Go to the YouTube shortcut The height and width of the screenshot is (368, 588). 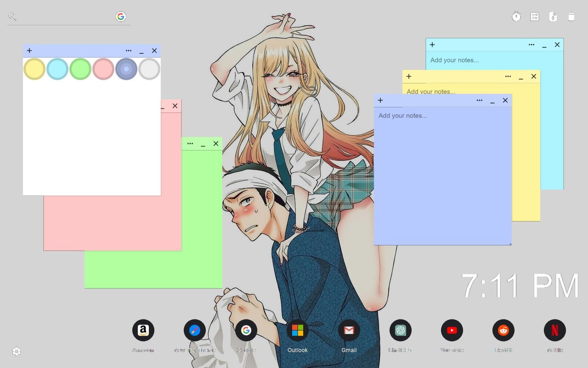pyautogui.click(x=452, y=330)
